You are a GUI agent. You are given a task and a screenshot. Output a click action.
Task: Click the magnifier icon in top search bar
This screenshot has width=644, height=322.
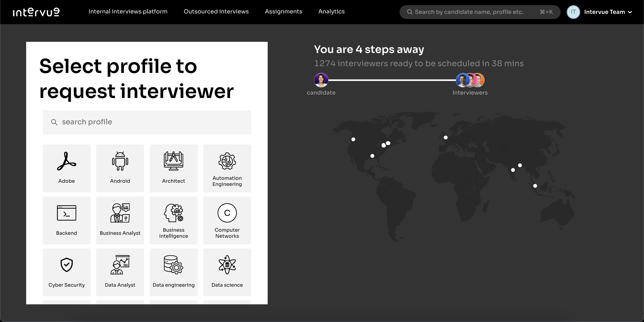pos(409,12)
